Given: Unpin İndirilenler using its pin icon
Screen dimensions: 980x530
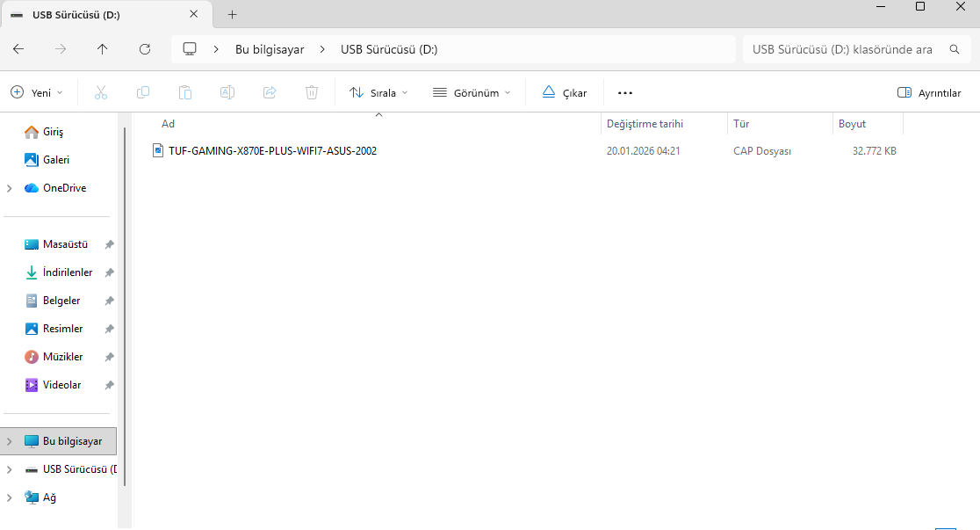Looking at the screenshot, I should point(110,272).
